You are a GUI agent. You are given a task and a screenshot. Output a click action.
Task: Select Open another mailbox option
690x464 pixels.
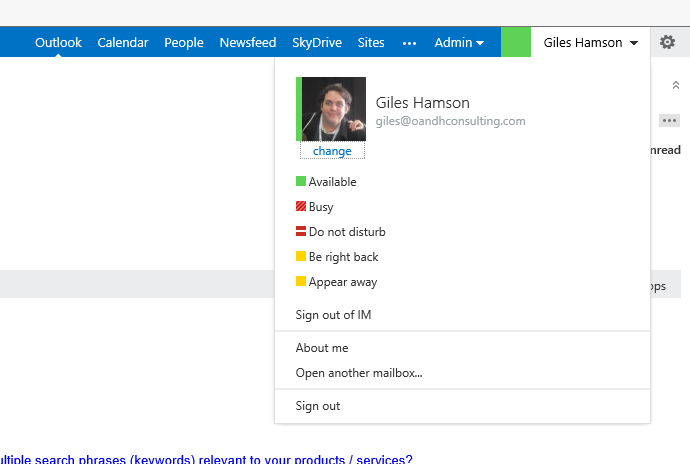pos(359,373)
